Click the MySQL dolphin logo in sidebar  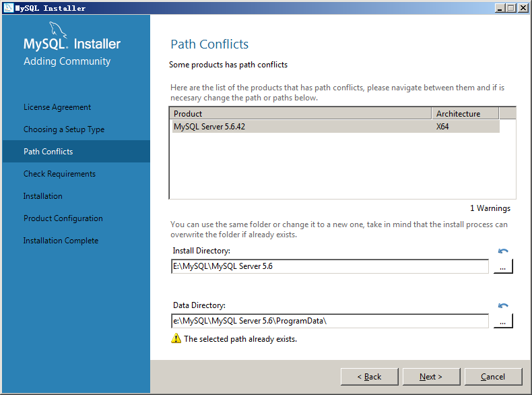coord(58,30)
